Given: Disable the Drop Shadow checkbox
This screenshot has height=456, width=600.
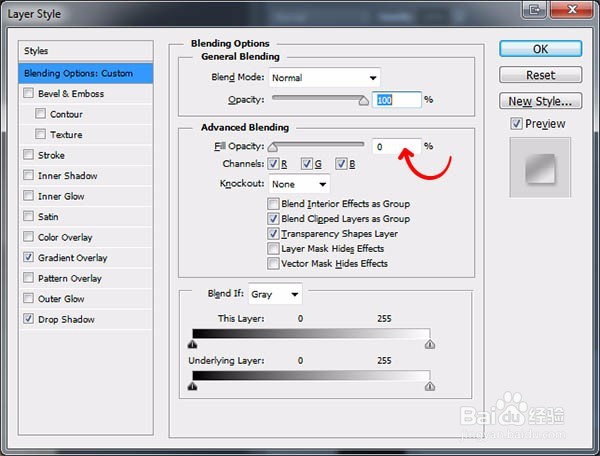Looking at the screenshot, I should pos(28,319).
